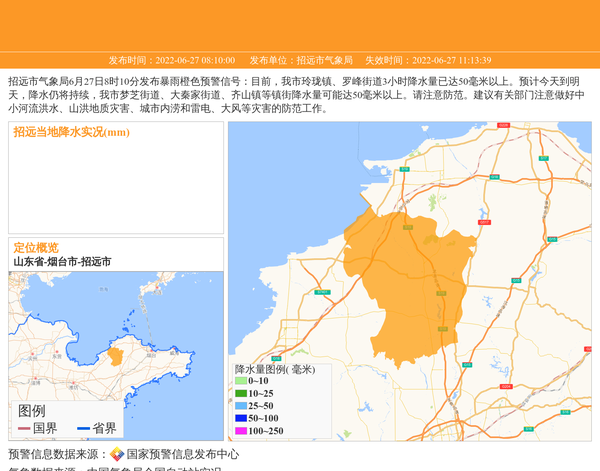Click the 失效时间 2022-06-27 11:13:39 label
This screenshot has height=471, width=600.
tap(427, 60)
